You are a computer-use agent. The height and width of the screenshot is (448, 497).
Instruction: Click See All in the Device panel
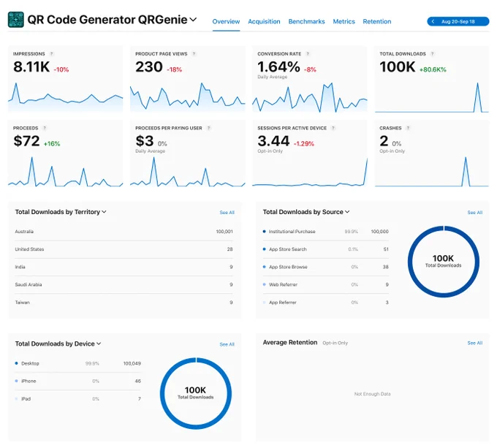point(227,344)
